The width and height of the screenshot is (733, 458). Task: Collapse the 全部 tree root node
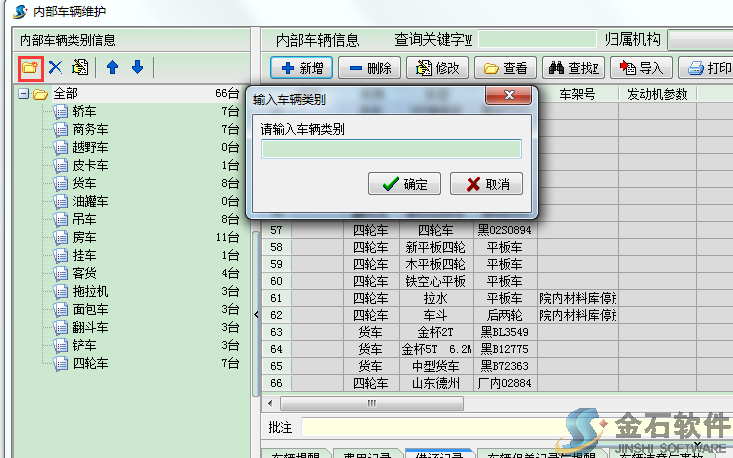pos(23,94)
